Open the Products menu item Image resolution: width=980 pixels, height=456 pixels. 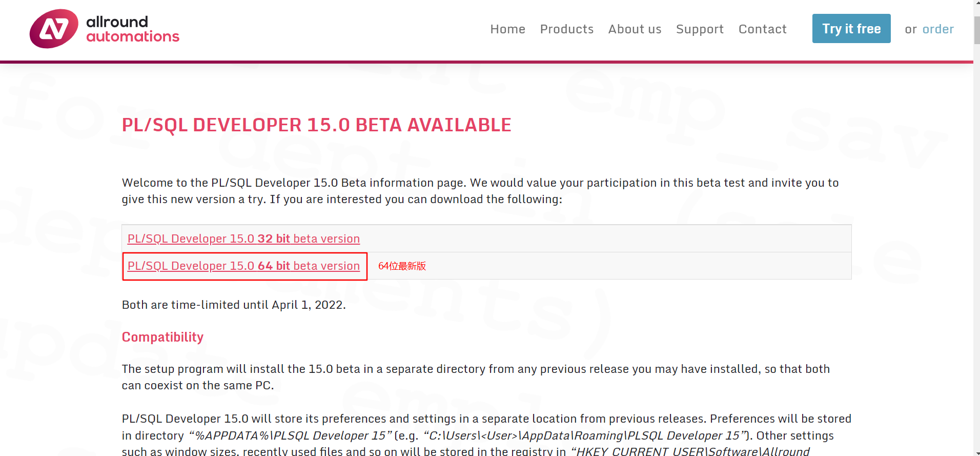pos(566,29)
